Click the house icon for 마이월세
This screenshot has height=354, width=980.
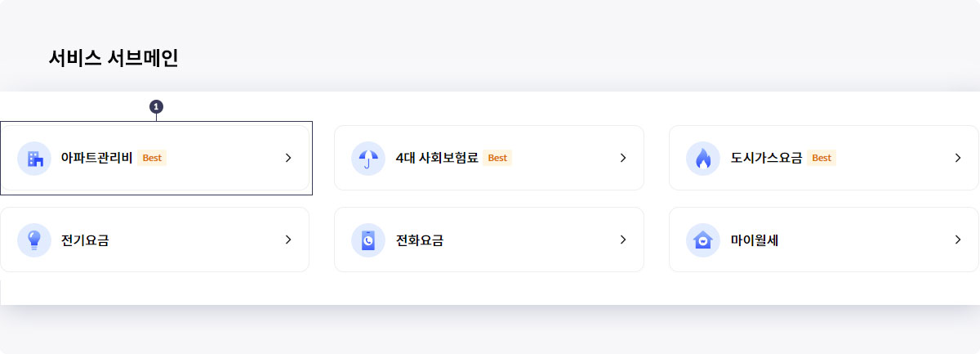click(703, 240)
